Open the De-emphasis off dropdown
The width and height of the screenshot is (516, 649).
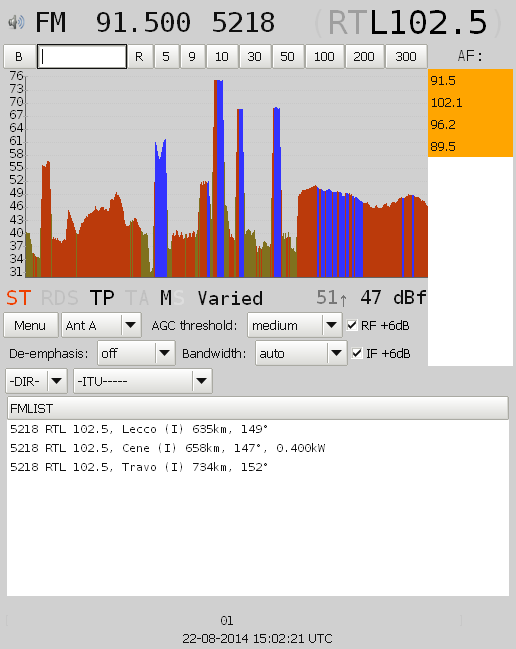pyautogui.click(x=136, y=353)
